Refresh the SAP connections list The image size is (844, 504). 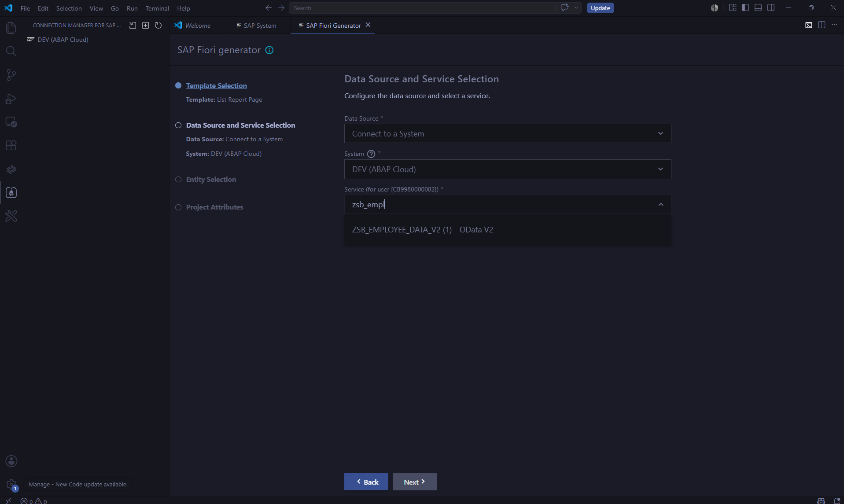pos(158,26)
